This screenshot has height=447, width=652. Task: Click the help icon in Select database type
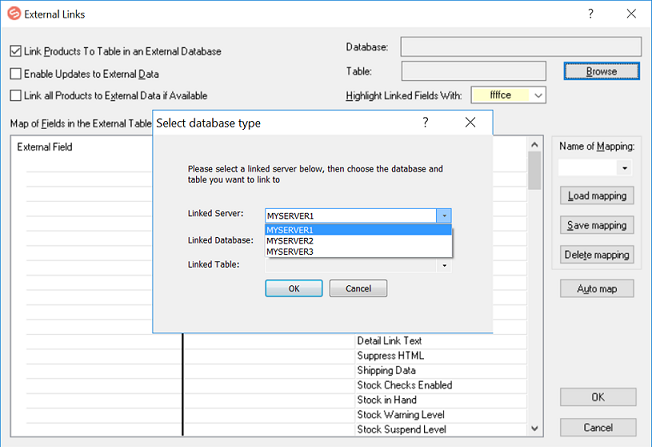point(426,122)
